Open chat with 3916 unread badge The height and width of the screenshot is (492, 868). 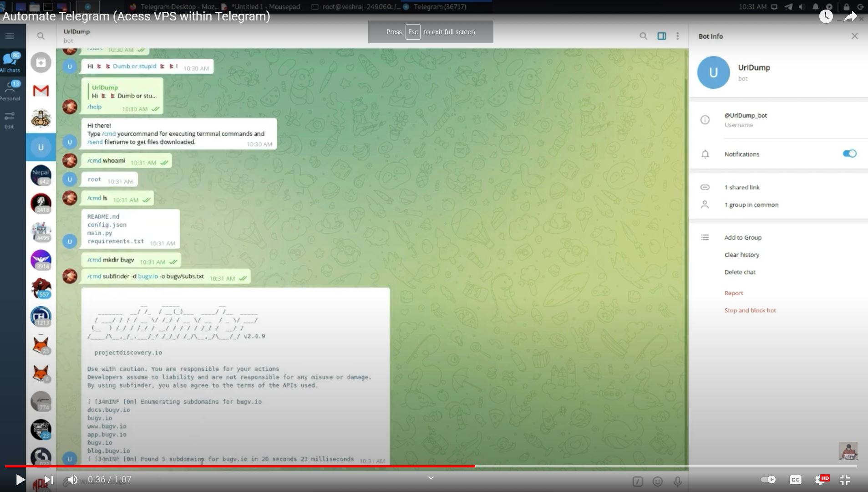pyautogui.click(x=41, y=260)
